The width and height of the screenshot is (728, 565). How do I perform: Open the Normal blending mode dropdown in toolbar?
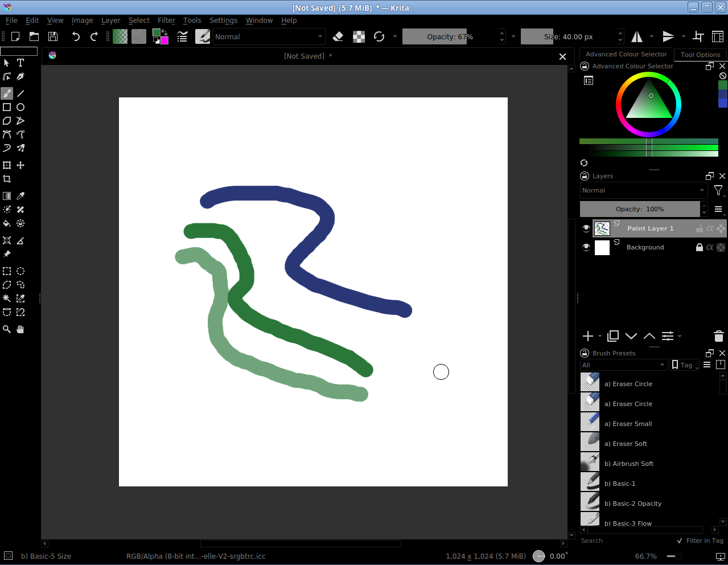click(x=269, y=36)
